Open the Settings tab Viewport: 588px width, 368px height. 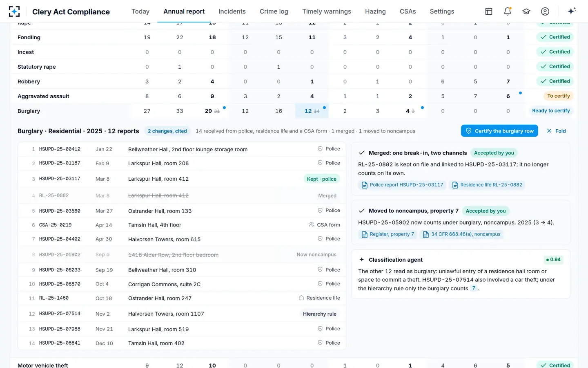coord(442,11)
